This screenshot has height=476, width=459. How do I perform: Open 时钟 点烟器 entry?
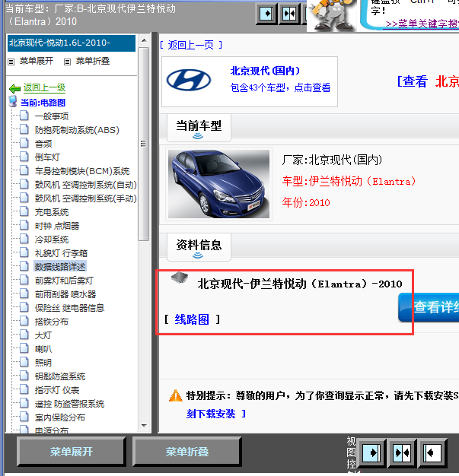pyautogui.click(x=57, y=226)
